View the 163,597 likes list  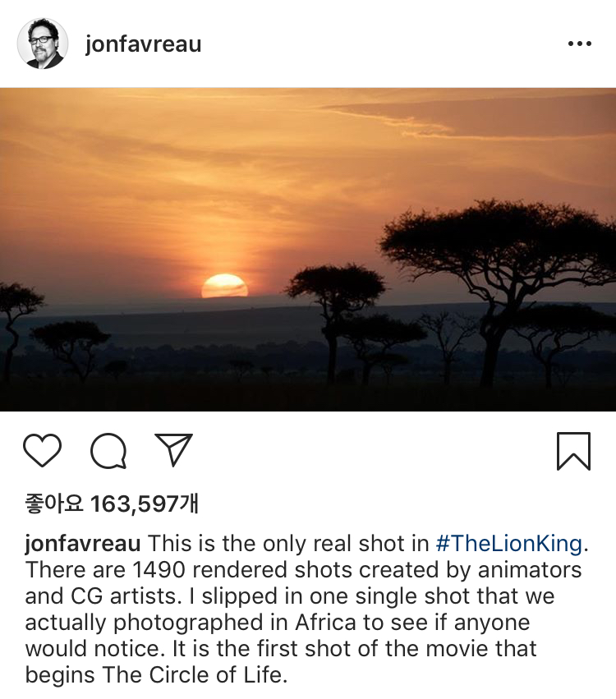pyautogui.click(x=144, y=503)
